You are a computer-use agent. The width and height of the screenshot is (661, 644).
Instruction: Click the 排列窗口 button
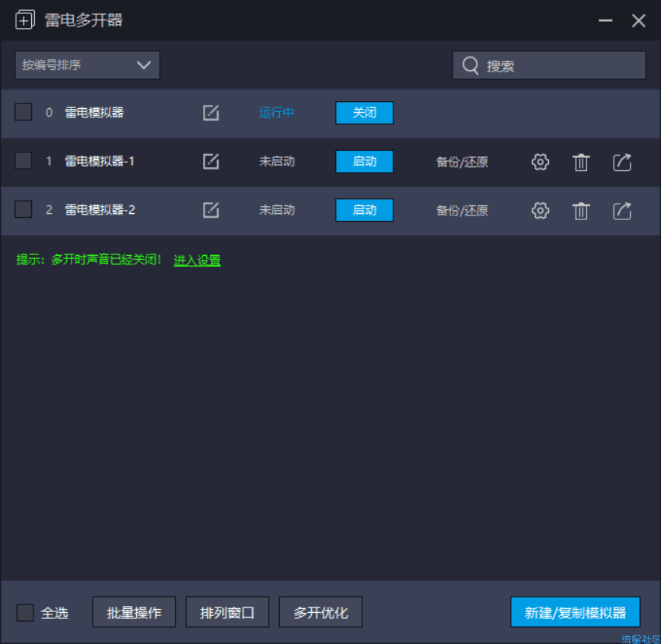(227, 612)
